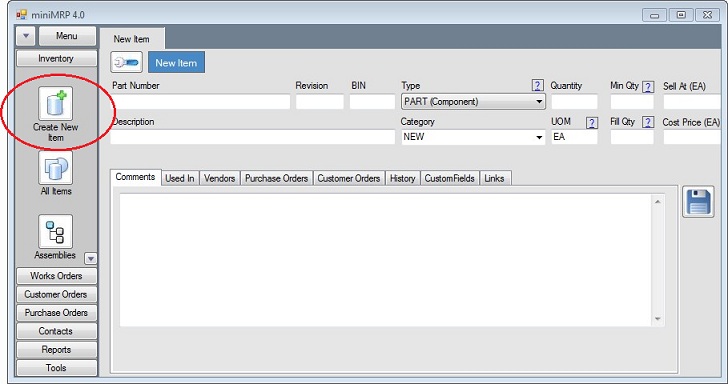Open help icon next to Min Qty
This screenshot has width=728, height=384.
[648, 86]
